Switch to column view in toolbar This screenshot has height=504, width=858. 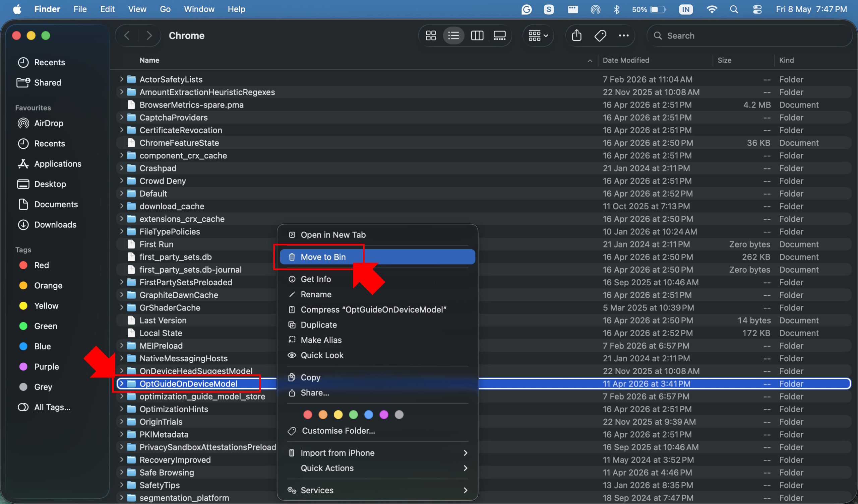click(477, 35)
